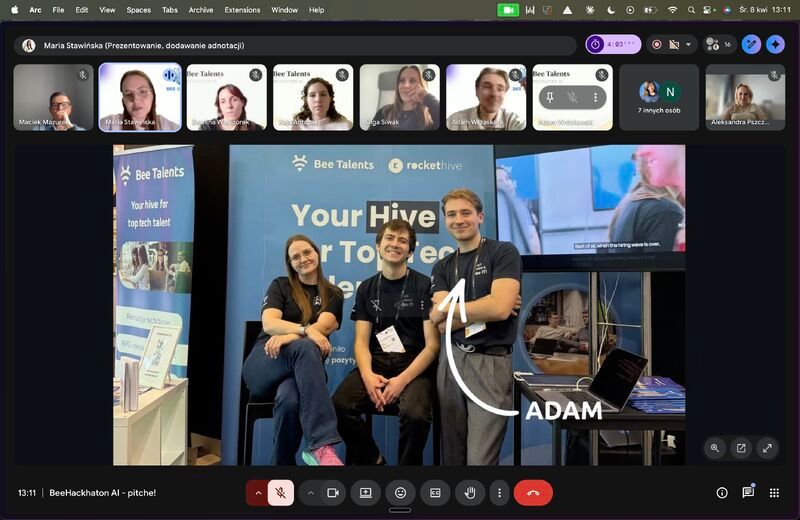Open the Spaces menu
800x520 pixels.
pos(139,10)
